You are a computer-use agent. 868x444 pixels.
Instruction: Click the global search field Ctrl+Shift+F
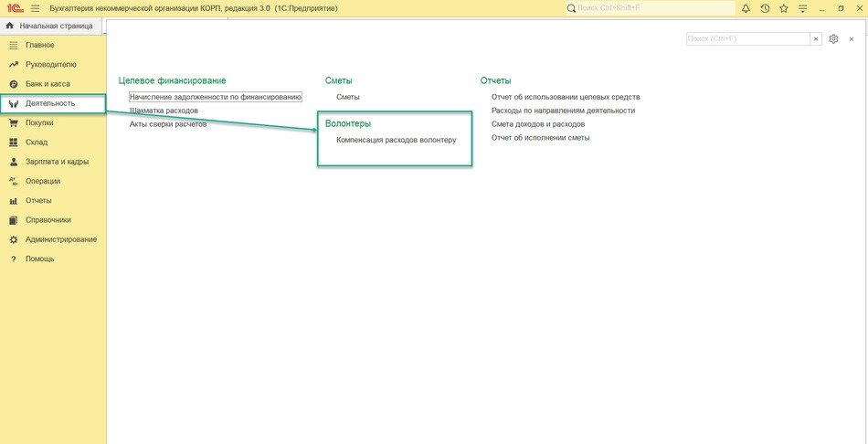click(x=649, y=8)
